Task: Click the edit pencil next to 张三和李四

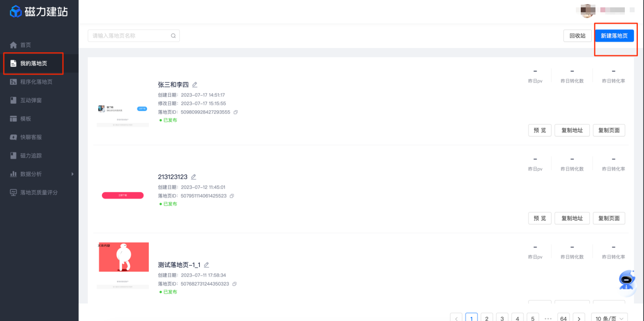Action: coord(195,85)
